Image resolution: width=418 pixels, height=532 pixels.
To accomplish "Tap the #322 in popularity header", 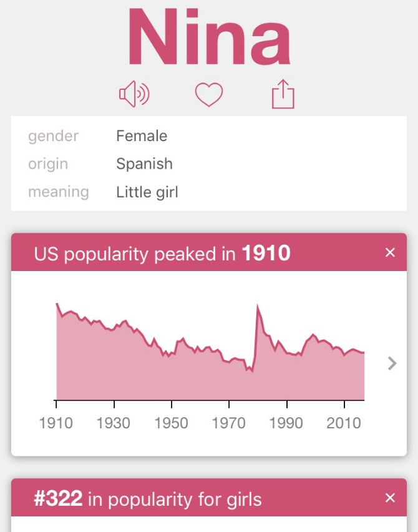I will click(209, 498).
